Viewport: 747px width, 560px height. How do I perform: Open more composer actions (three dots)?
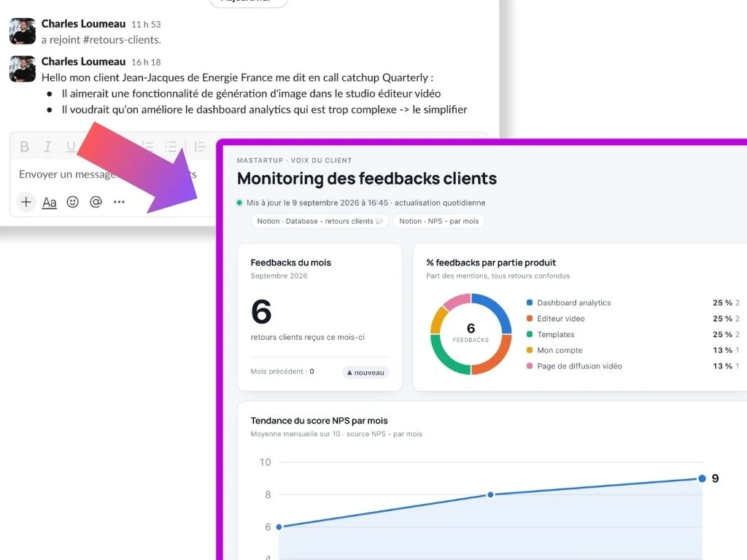coord(119,202)
